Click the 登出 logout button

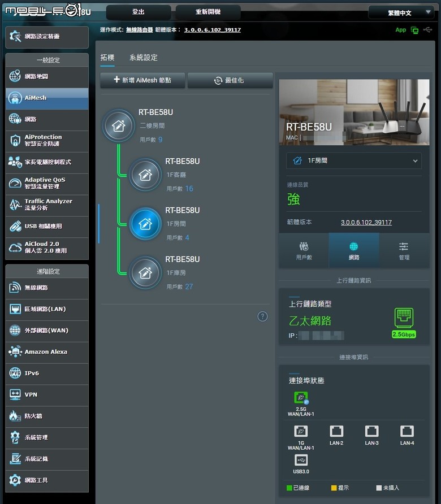pyautogui.click(x=139, y=12)
